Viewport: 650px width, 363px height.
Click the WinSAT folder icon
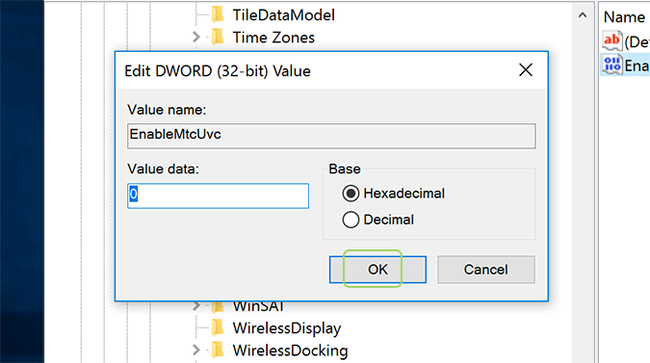[218, 307]
